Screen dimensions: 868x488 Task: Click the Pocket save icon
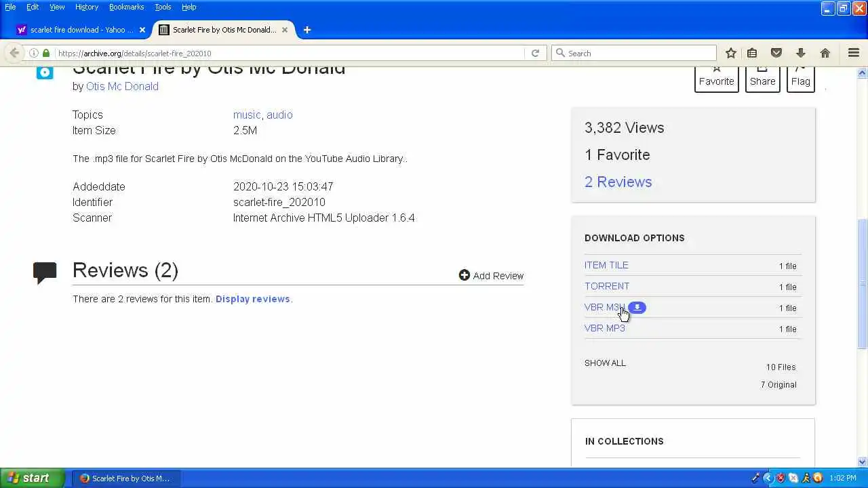776,53
